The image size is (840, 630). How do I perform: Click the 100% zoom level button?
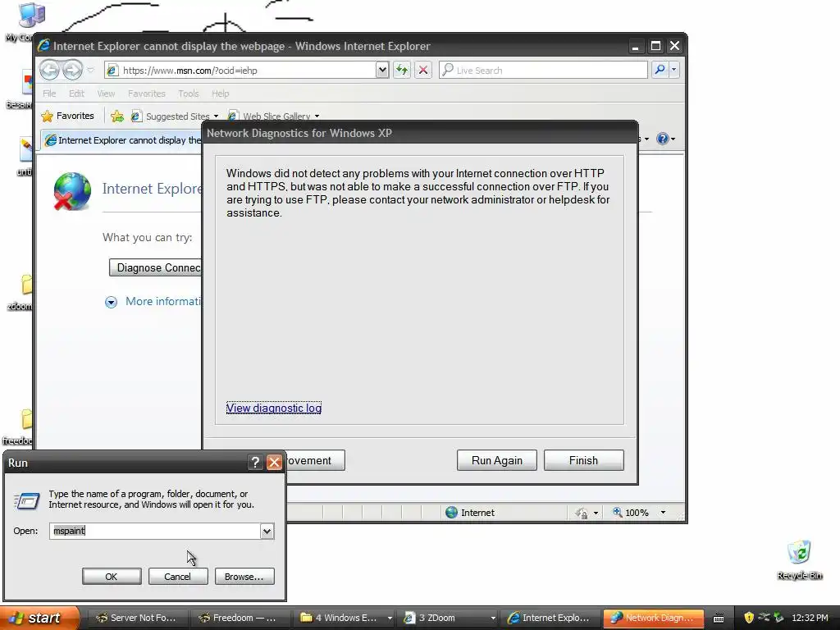[630, 513]
